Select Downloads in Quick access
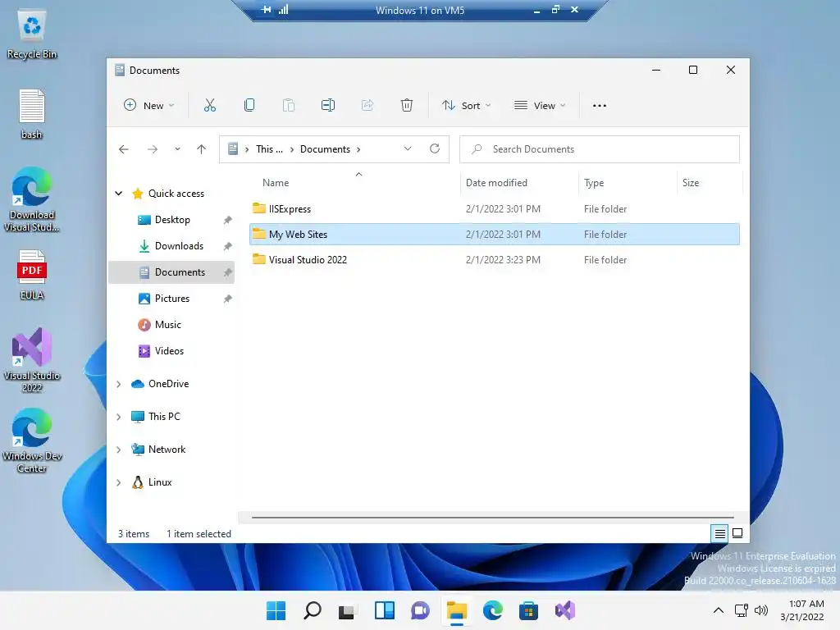The image size is (840, 630). (x=171, y=246)
